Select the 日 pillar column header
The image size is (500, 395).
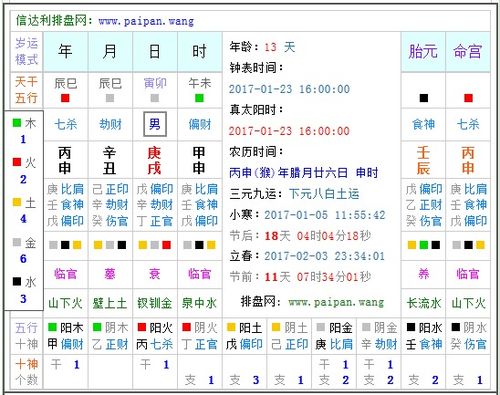tap(155, 52)
